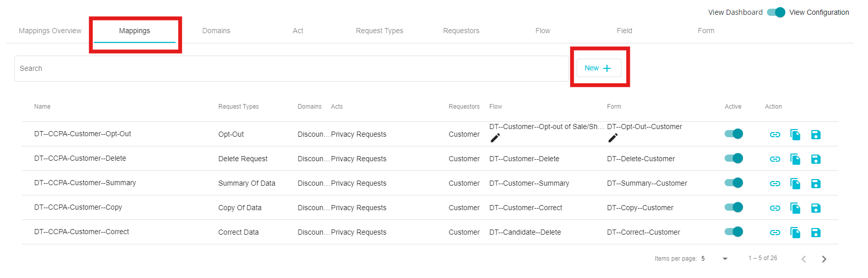
Task: Click the DT--Customer--Correct flow cell
Action: pos(526,208)
